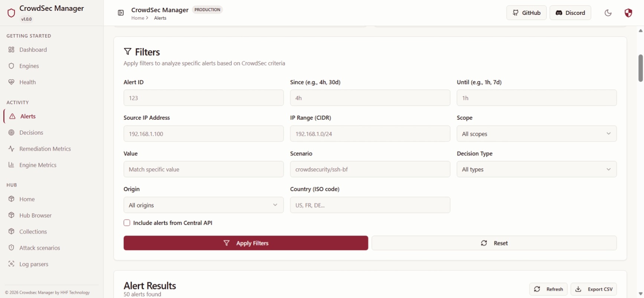Screen dimensions: 644x298
Task: Click the Health heart icon
Action: [x=12, y=82]
